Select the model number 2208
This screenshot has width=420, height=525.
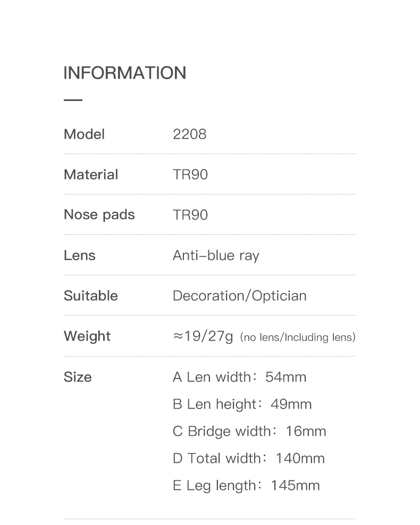(x=190, y=134)
